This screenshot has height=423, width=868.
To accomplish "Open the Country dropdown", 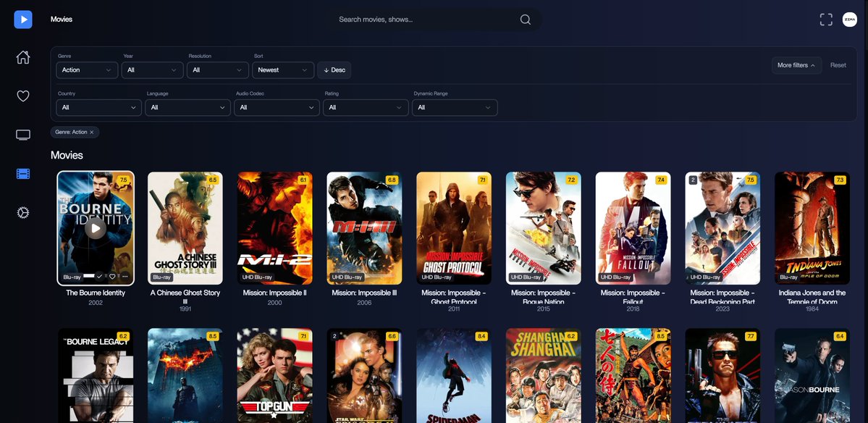I will point(98,107).
